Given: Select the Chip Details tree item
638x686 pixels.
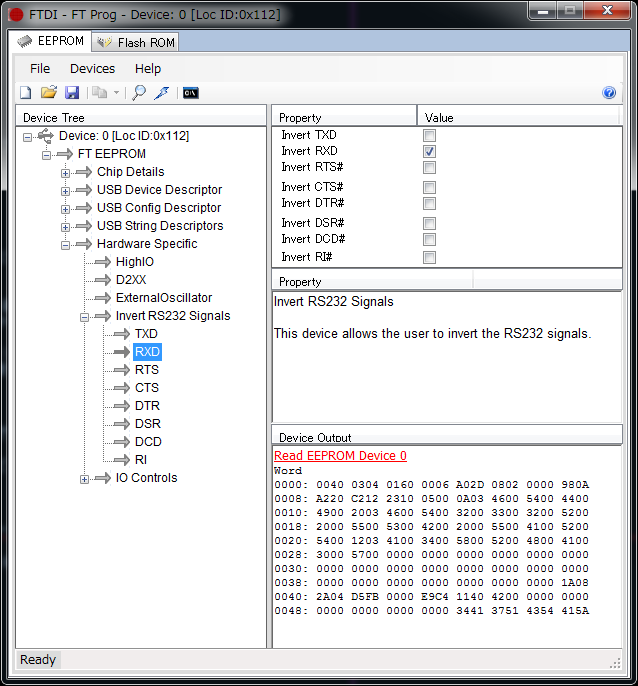Looking at the screenshot, I should point(130,172).
